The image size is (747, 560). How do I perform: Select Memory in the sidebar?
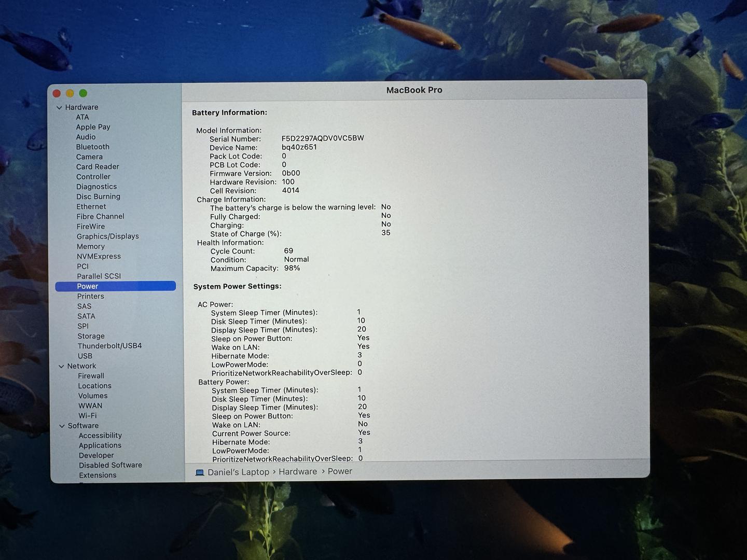91,247
